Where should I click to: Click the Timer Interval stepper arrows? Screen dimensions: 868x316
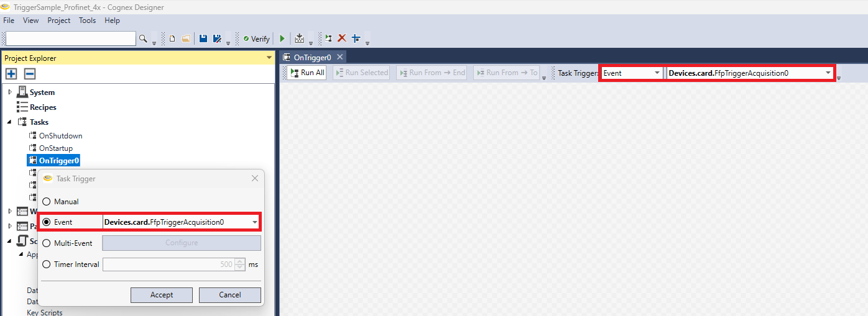click(x=241, y=264)
